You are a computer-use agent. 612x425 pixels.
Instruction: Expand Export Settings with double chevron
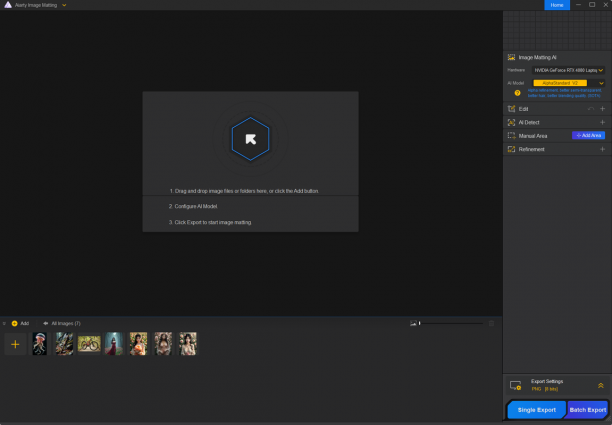pos(600,386)
